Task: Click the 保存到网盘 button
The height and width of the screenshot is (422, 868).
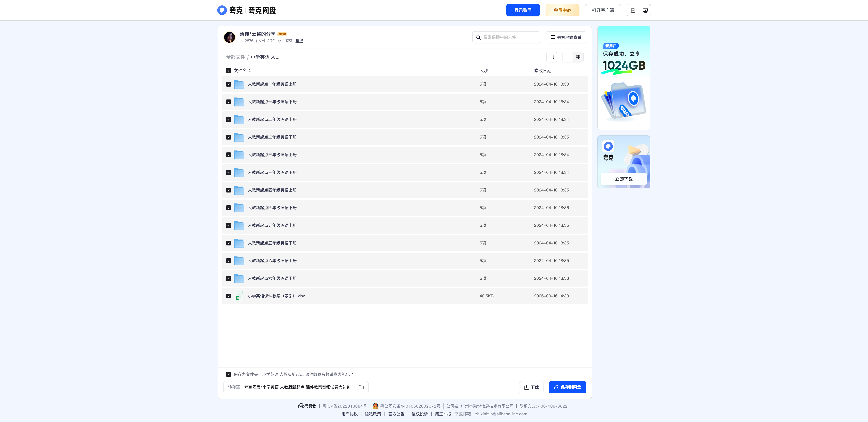Action: [x=567, y=387]
